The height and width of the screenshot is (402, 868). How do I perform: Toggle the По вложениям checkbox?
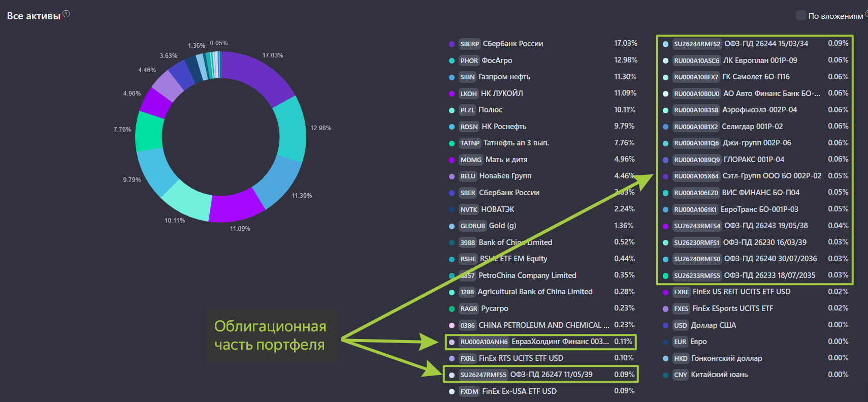point(801,16)
